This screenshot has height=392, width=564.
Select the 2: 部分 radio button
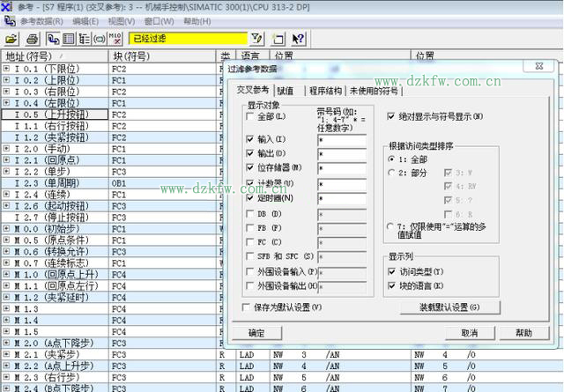[392, 173]
